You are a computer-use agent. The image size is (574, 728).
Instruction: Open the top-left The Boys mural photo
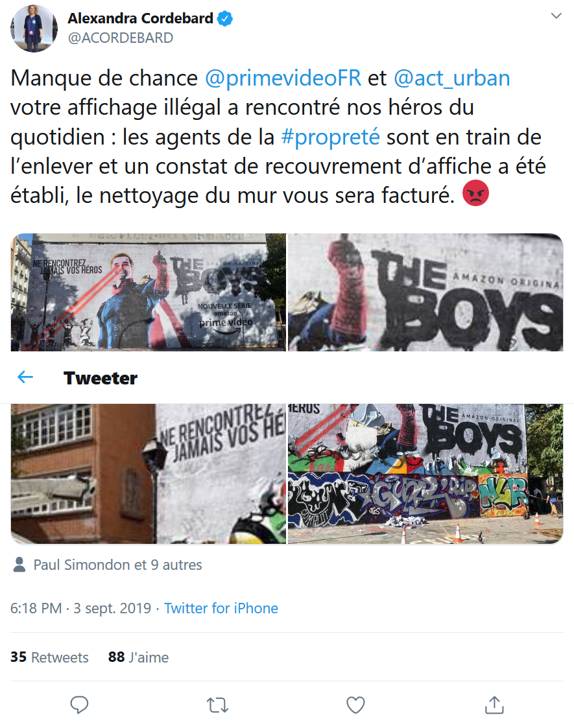coord(149,292)
